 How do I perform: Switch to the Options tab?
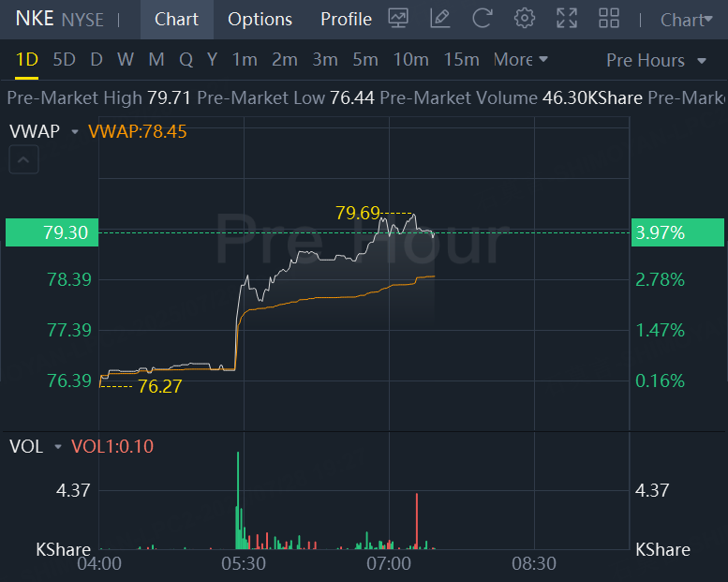[260, 19]
